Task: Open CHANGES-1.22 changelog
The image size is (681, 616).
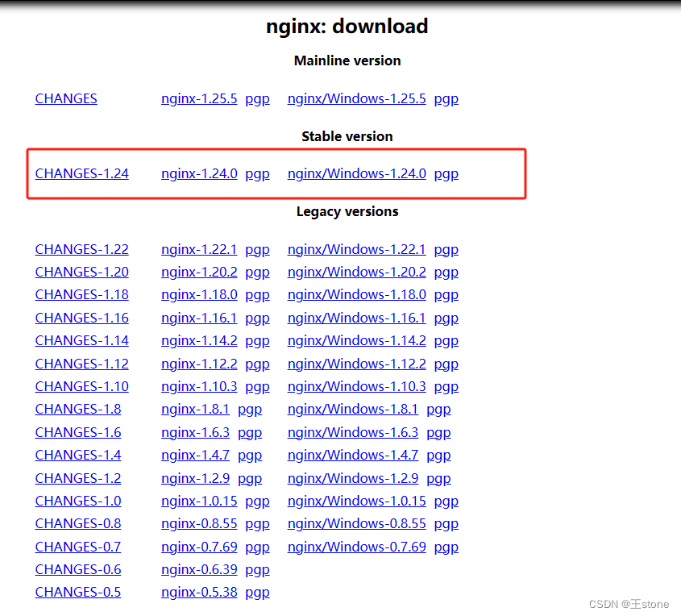Action: [81, 249]
